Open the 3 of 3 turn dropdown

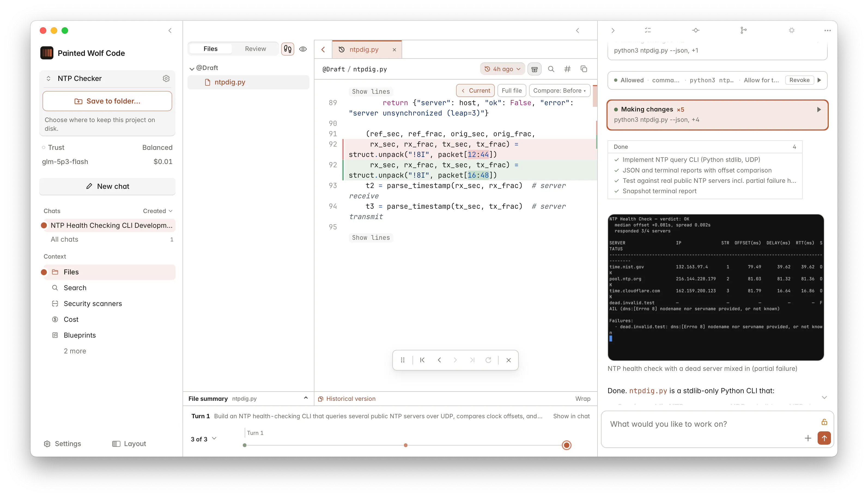204,439
